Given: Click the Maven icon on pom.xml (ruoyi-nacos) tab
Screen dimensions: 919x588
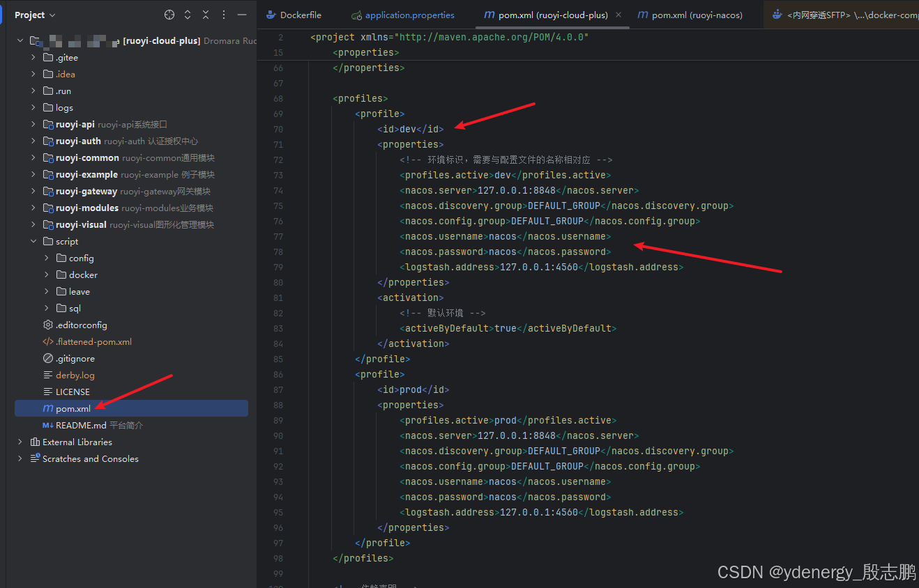Looking at the screenshot, I should click(x=644, y=15).
